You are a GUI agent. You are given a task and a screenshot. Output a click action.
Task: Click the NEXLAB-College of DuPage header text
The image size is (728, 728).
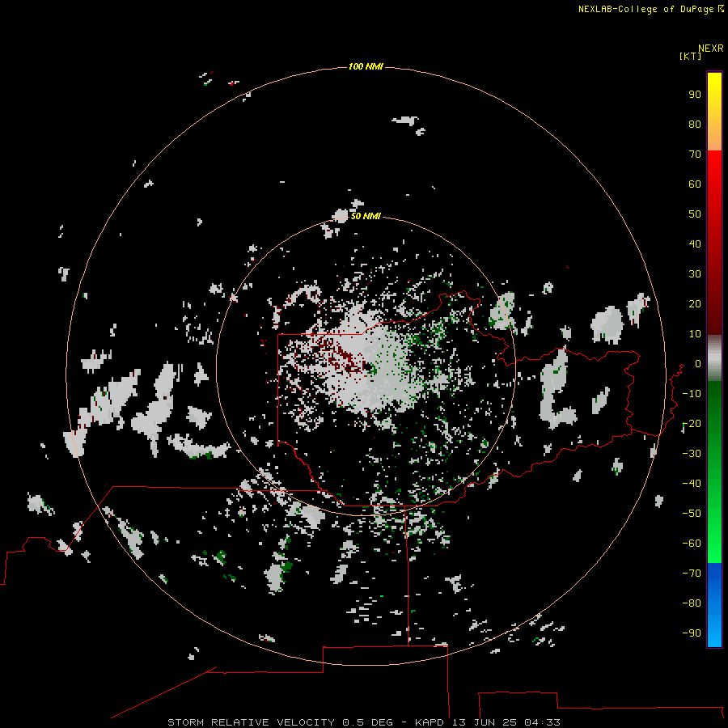645,9
